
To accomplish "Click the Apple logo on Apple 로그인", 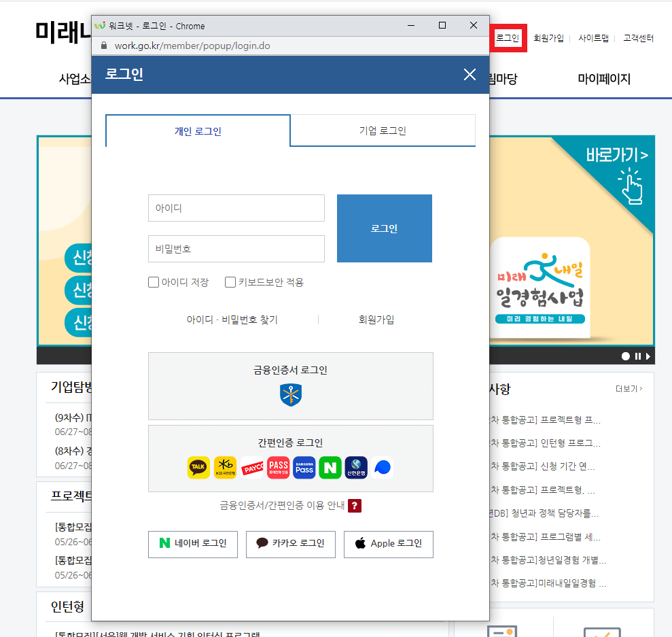I will pyautogui.click(x=361, y=544).
